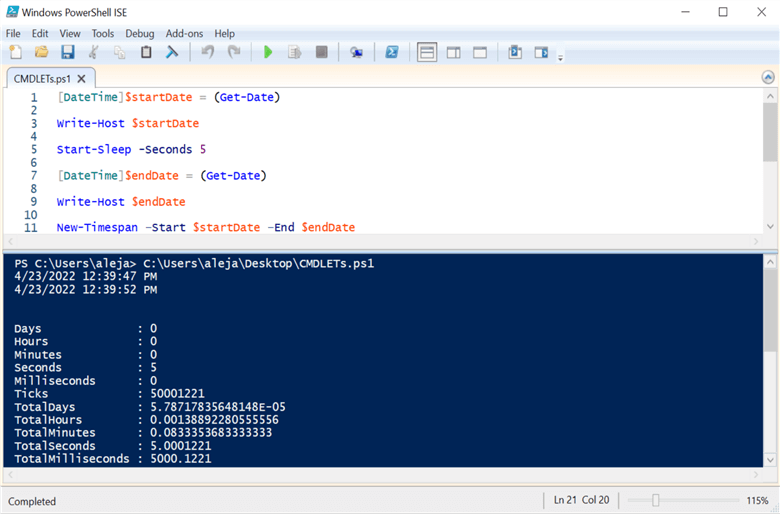This screenshot has height=514, width=780.
Task: Undo last edit with the undo arrow
Action: coord(207,52)
